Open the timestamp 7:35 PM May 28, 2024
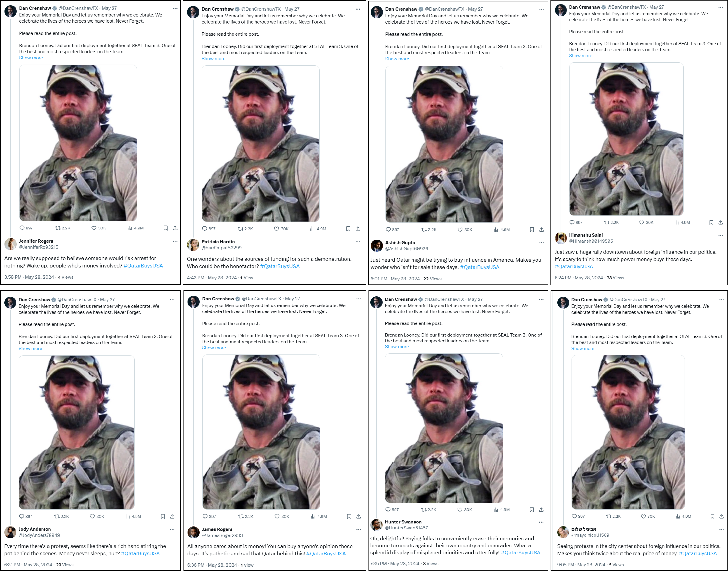 click(x=394, y=563)
